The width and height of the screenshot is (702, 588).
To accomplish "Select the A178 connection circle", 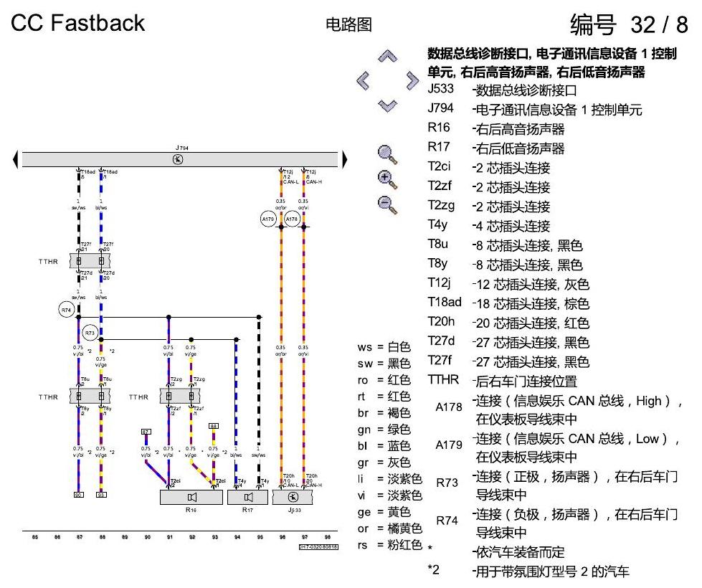I will (292, 219).
